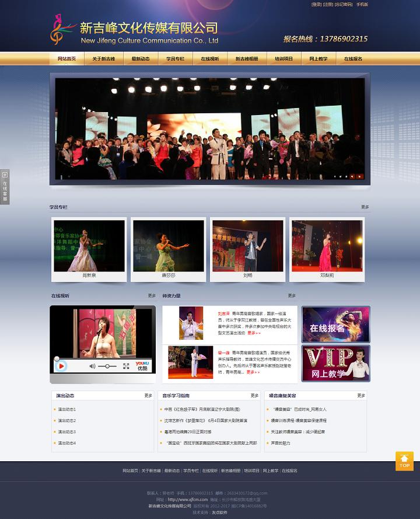Screen dimensions: 420x519
Task: Mute the video with the speaker icon
Action: coord(92,366)
